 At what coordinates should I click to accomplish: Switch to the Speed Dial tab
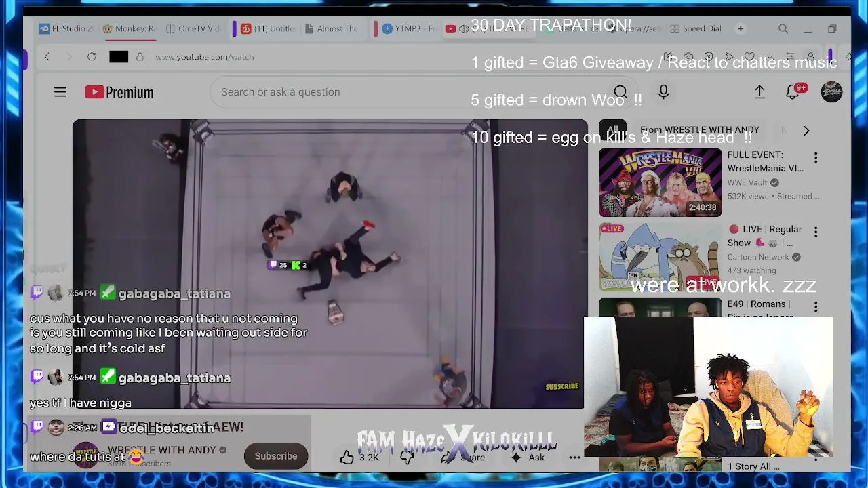(x=696, y=29)
